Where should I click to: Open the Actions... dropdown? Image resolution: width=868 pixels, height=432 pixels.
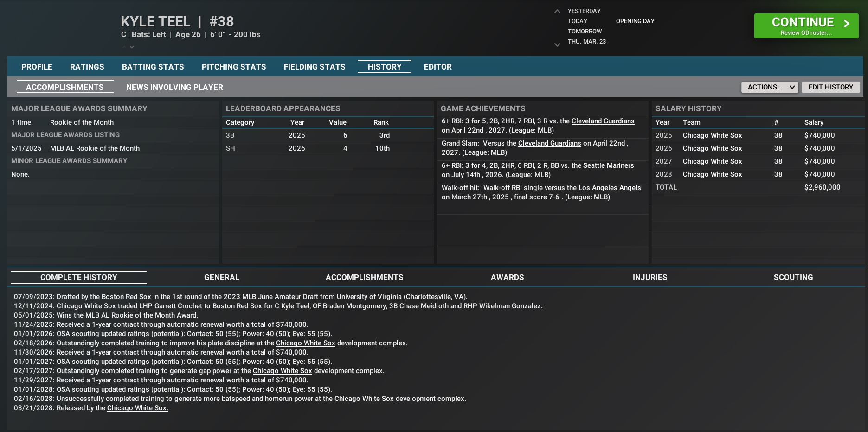pyautogui.click(x=769, y=87)
